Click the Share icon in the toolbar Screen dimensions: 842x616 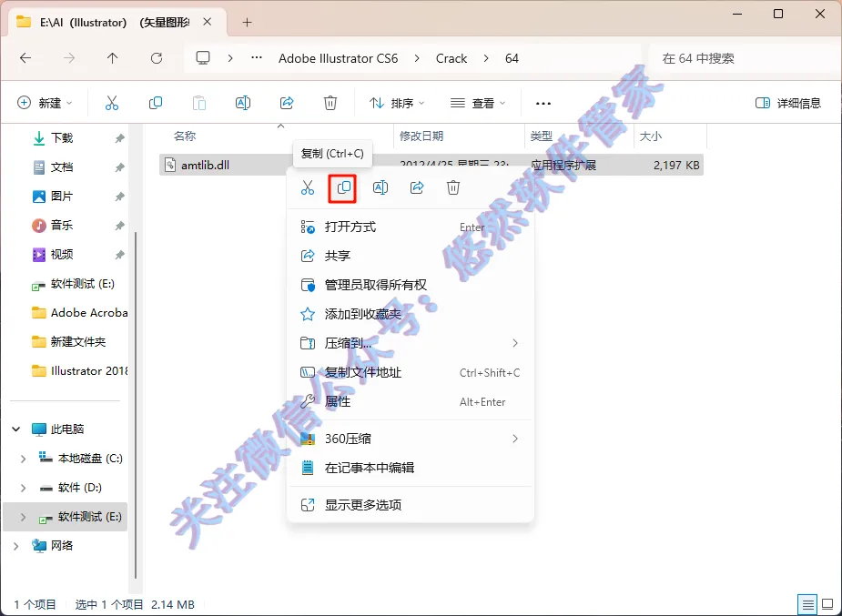click(x=287, y=103)
